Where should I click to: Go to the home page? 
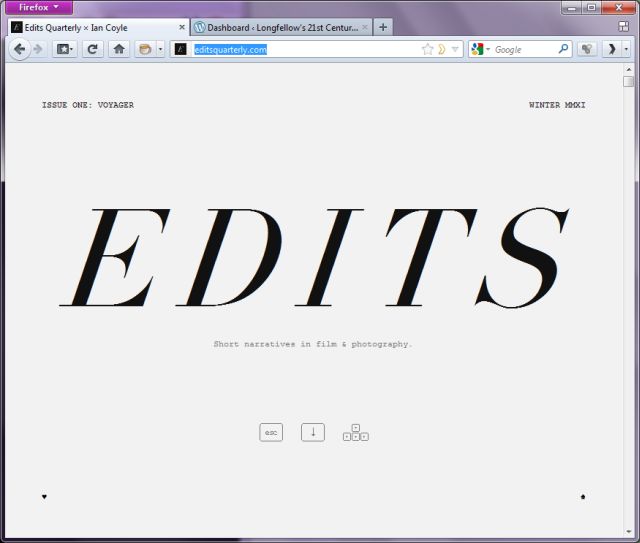(x=119, y=49)
